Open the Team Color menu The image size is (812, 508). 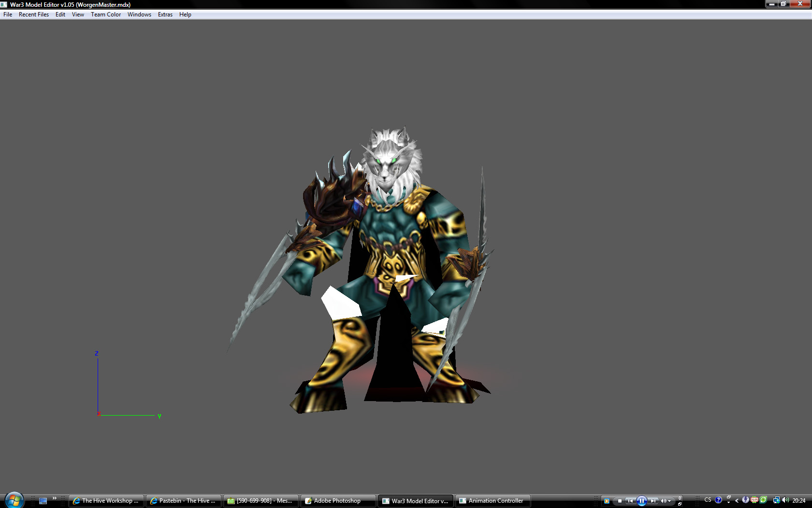pyautogui.click(x=106, y=15)
